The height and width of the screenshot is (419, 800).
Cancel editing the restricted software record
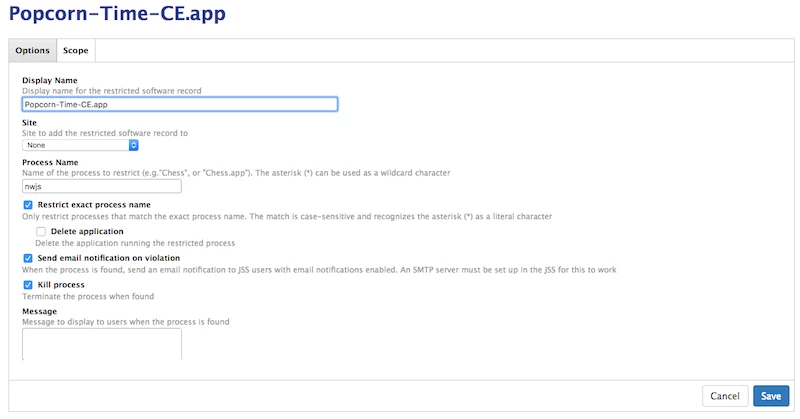[x=725, y=396]
